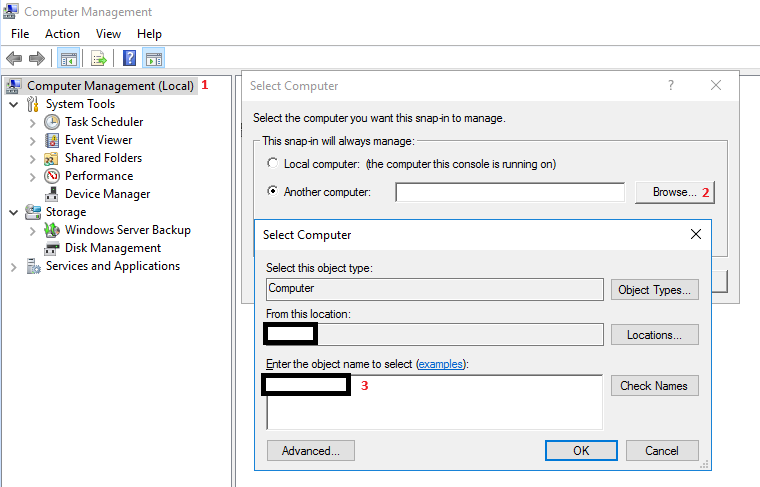Select the Local computer radio button
The image size is (760, 487).
(x=273, y=163)
